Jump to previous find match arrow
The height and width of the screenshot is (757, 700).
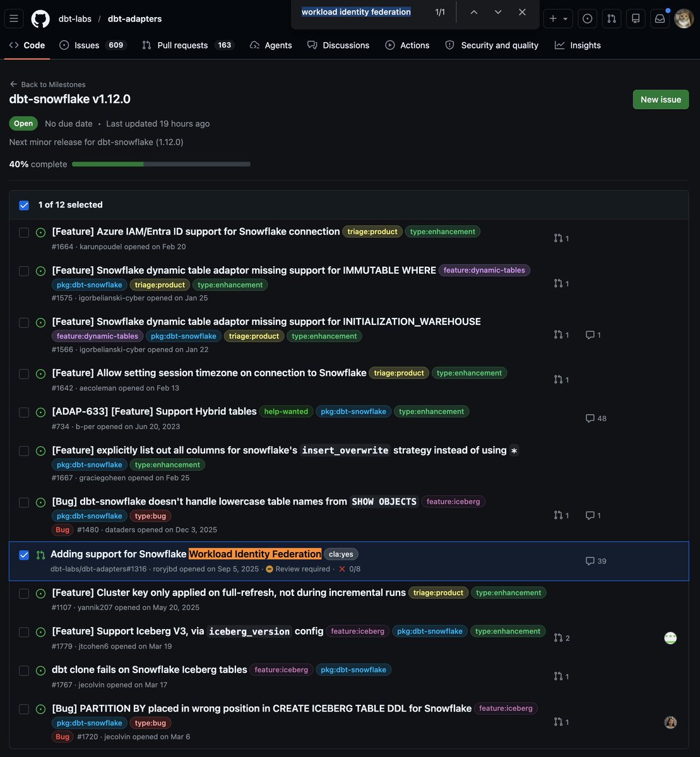point(474,12)
